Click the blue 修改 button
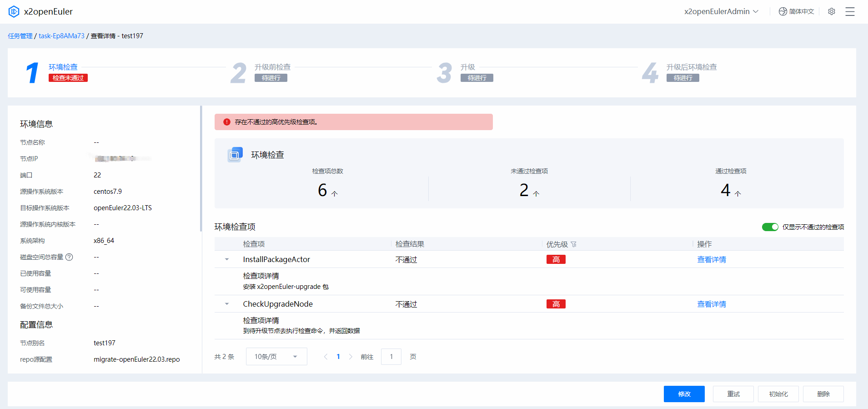 pyautogui.click(x=684, y=394)
